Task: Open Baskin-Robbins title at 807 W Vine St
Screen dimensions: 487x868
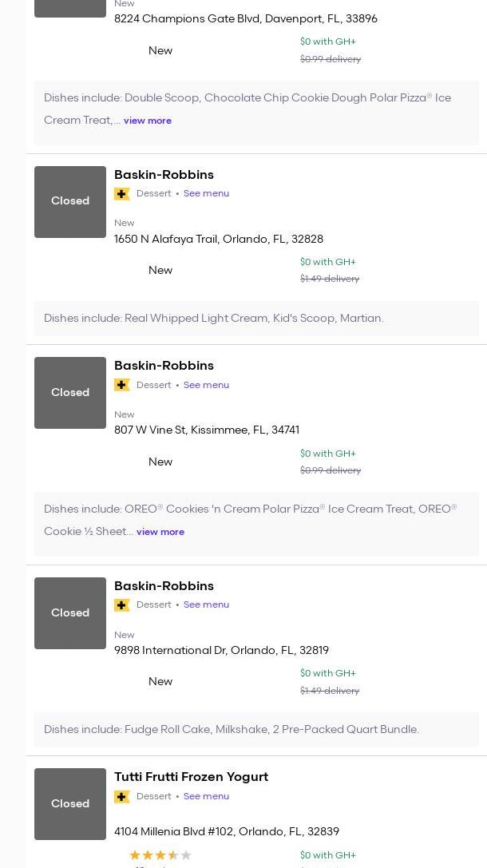Action: [x=164, y=366]
